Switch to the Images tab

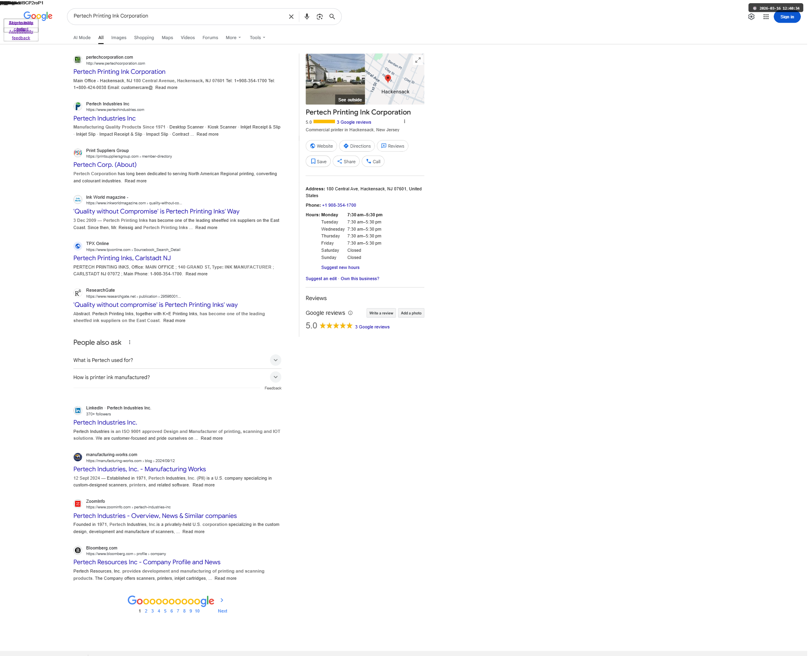tap(119, 38)
